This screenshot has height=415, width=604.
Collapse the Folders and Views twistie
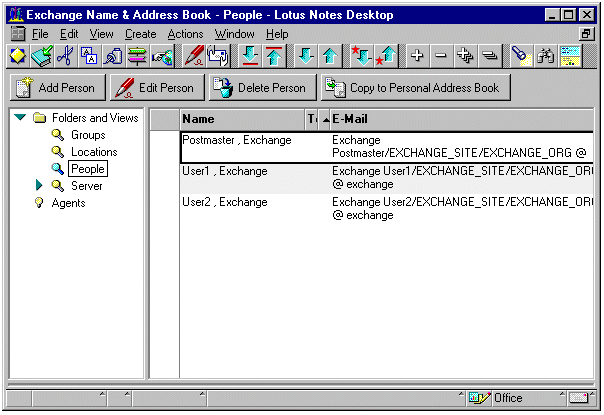pyautogui.click(x=20, y=117)
